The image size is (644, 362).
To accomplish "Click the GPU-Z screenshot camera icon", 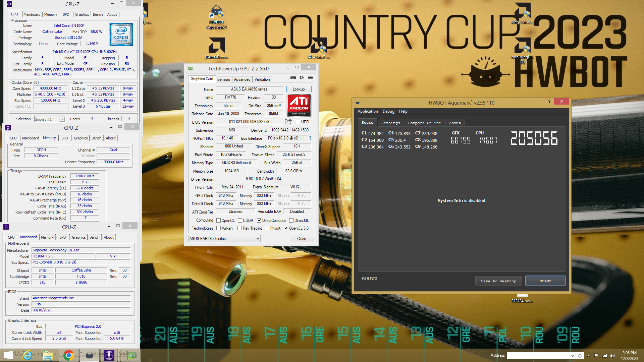I will [293, 77].
